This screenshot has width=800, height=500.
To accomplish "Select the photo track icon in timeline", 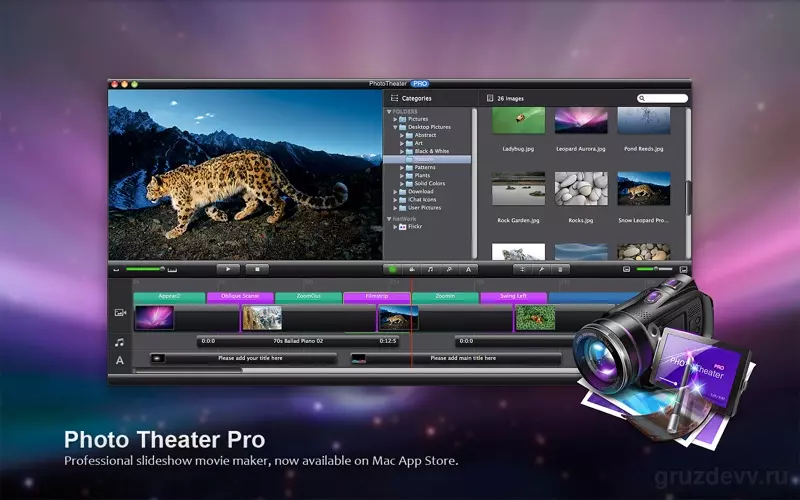I will (x=120, y=312).
